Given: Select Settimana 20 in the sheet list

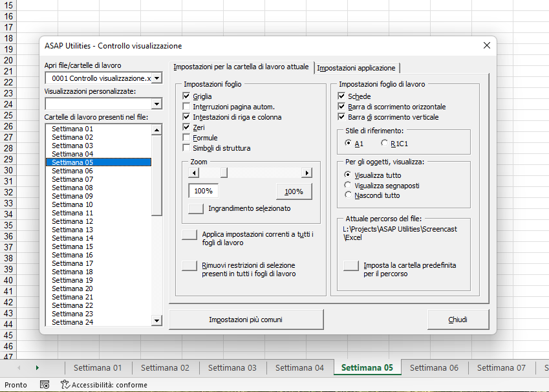Looking at the screenshot, I should [98, 289].
